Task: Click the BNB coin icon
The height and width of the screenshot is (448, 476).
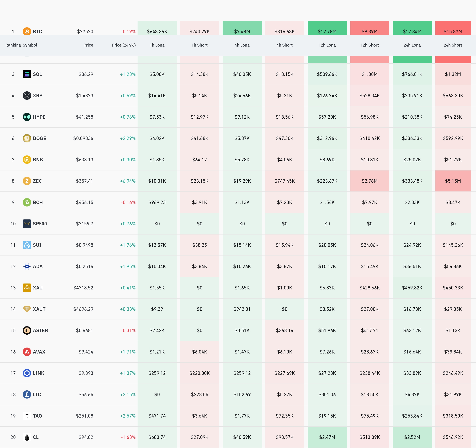Action: [x=27, y=159]
